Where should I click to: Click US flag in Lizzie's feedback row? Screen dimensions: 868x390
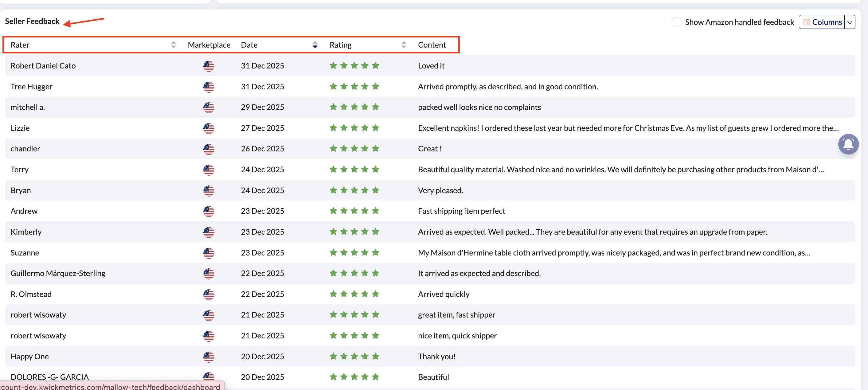[x=209, y=128]
